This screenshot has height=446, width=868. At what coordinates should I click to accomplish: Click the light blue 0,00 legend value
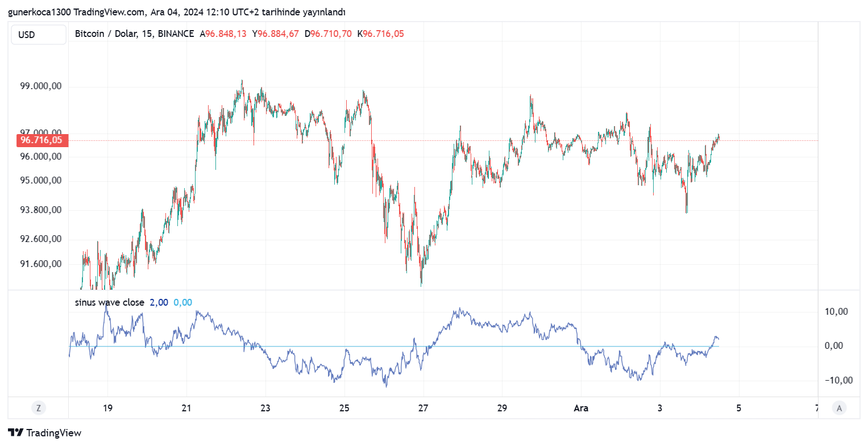coord(182,302)
